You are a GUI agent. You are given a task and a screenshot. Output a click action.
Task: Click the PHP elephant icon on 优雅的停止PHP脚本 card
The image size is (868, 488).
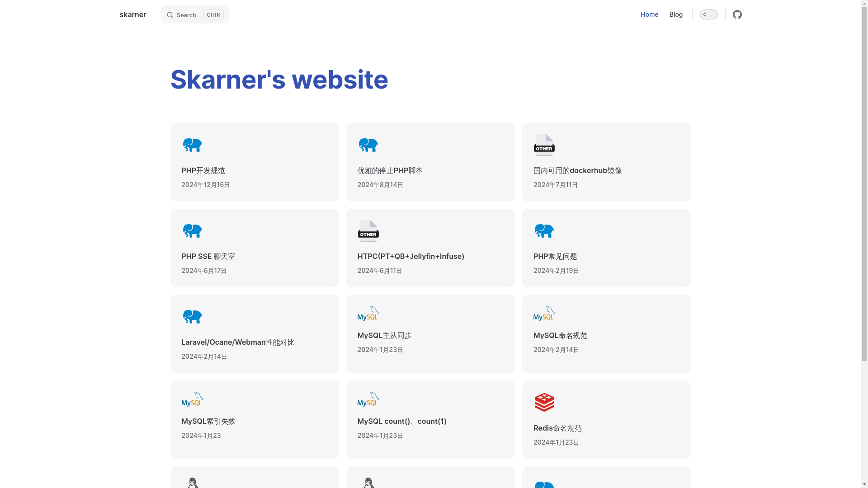click(368, 145)
